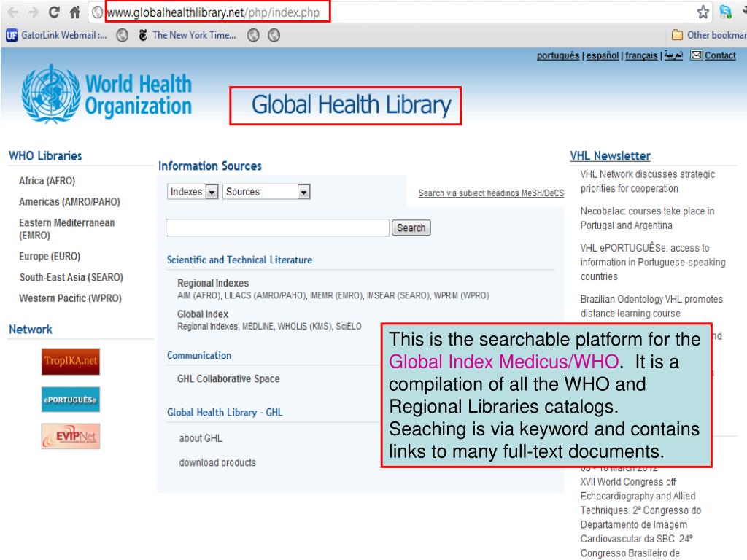Read VHL ePORTUGUÊSe access news item
Image resolution: width=747 pixels, height=560 pixels.
tap(653, 262)
